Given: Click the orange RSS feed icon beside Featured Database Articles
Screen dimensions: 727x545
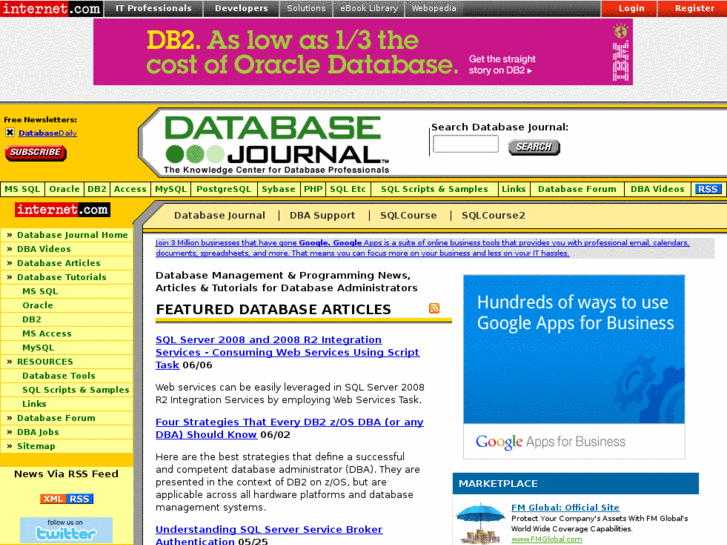Looking at the screenshot, I should point(434,308).
